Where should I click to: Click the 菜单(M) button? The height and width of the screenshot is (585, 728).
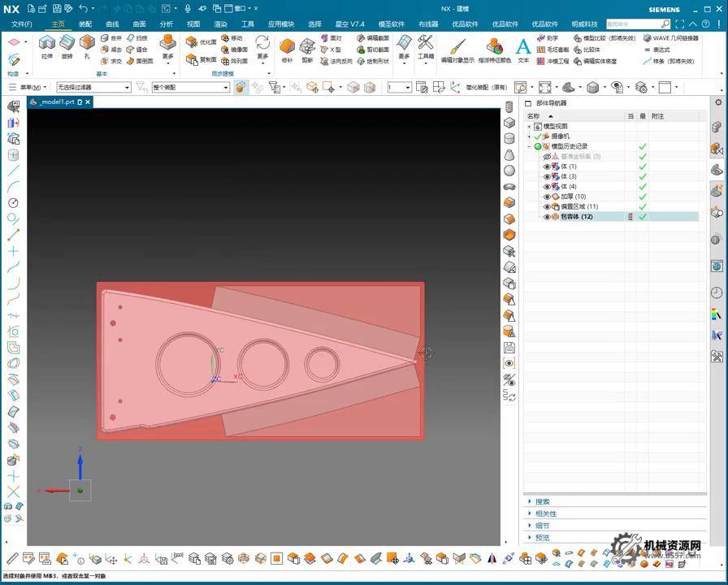pyautogui.click(x=32, y=87)
